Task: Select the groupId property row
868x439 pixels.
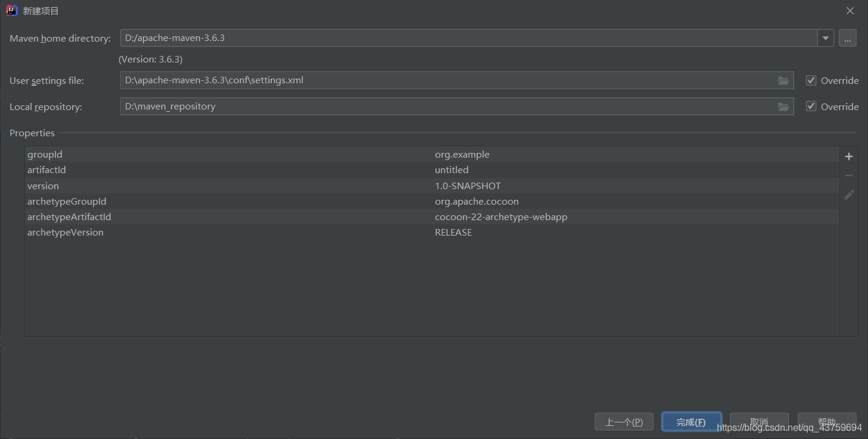Action: (x=432, y=155)
